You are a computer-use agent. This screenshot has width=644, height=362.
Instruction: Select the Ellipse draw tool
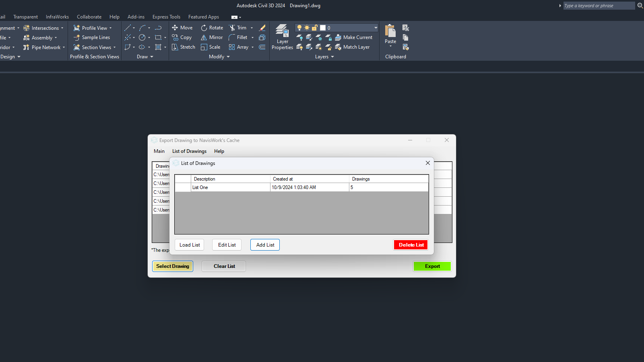point(142,47)
